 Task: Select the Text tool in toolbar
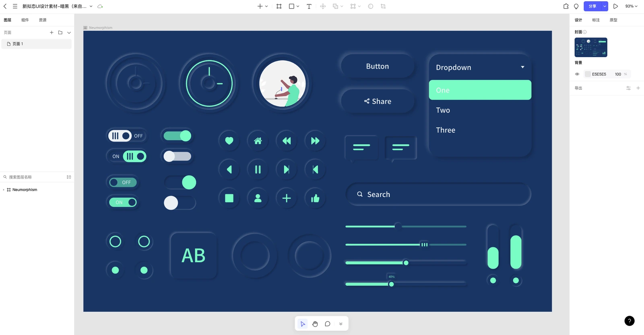click(x=309, y=6)
